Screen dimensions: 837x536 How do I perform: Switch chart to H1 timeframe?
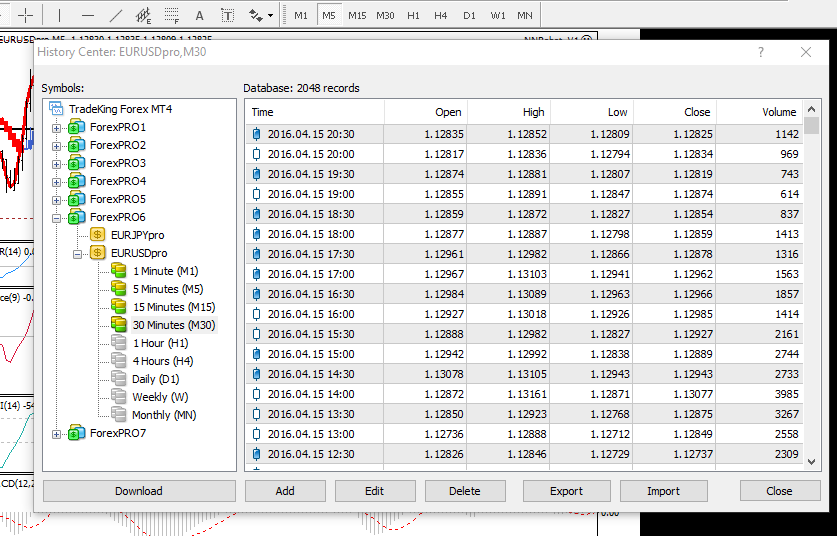pyautogui.click(x=413, y=15)
